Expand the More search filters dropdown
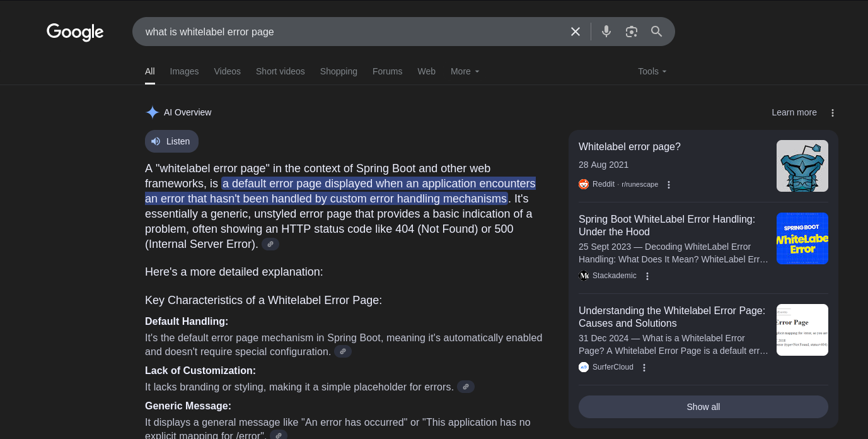Viewport: 868px width, 439px height. coord(465,71)
